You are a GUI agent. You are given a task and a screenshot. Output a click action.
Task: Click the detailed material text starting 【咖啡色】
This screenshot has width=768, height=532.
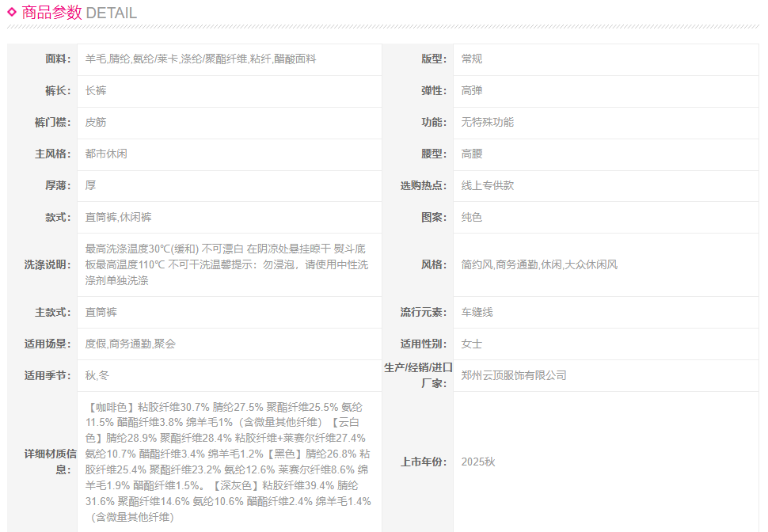point(228,462)
